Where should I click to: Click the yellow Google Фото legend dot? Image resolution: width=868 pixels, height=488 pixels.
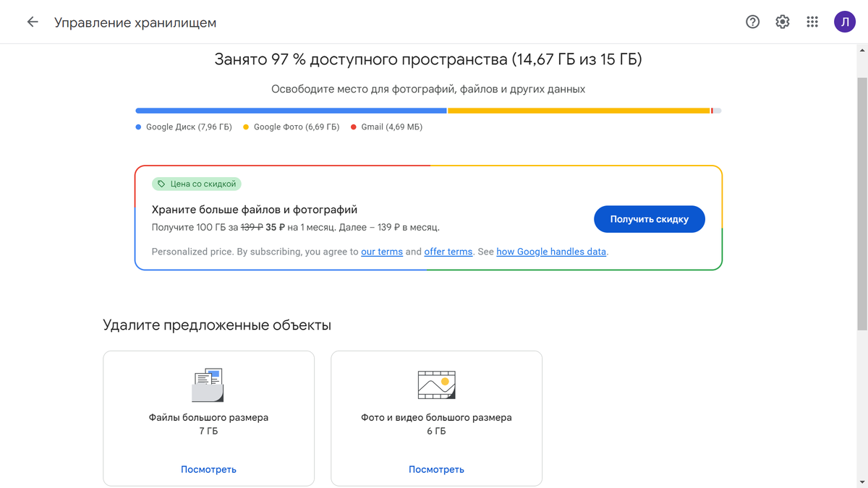pos(246,127)
